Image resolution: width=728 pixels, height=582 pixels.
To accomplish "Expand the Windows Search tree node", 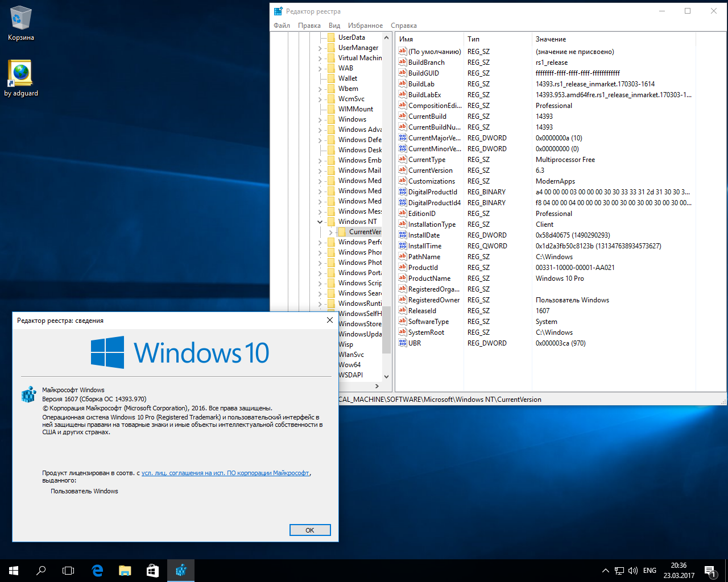I will pyautogui.click(x=320, y=294).
